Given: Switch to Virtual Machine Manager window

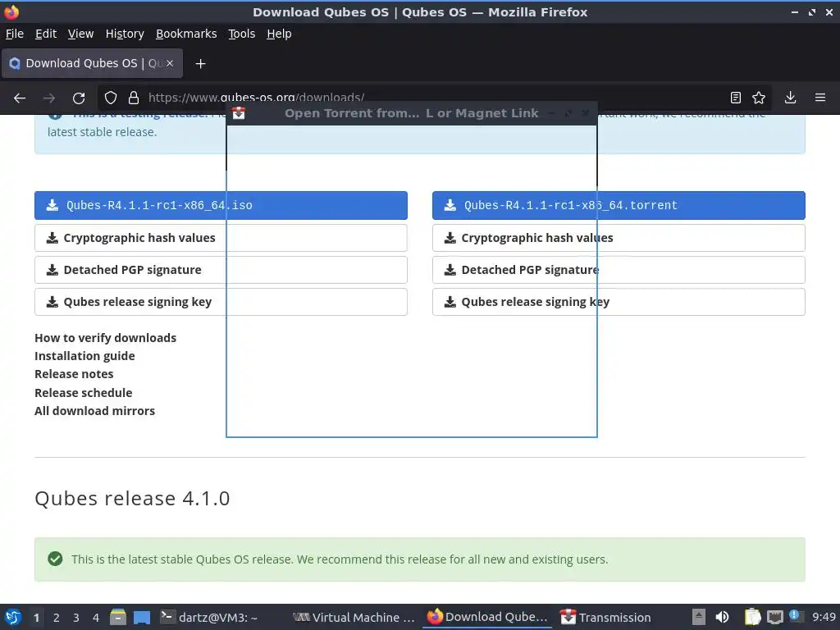Looking at the screenshot, I should pos(354,617).
